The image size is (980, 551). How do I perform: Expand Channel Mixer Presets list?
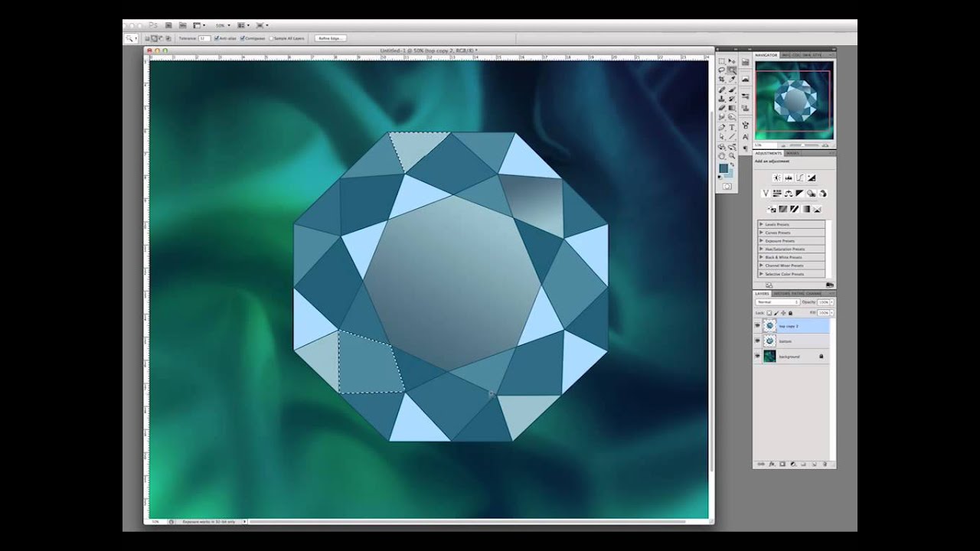pyautogui.click(x=762, y=266)
